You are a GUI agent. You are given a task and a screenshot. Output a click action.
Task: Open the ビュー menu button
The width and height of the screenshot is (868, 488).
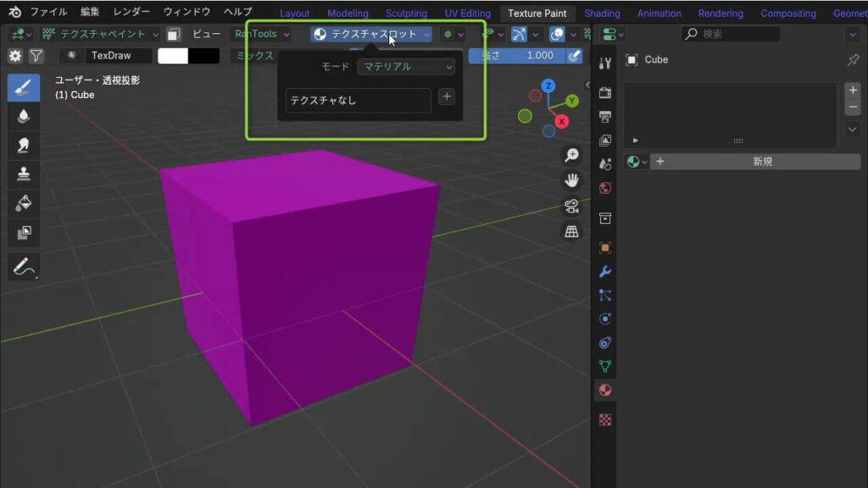206,34
